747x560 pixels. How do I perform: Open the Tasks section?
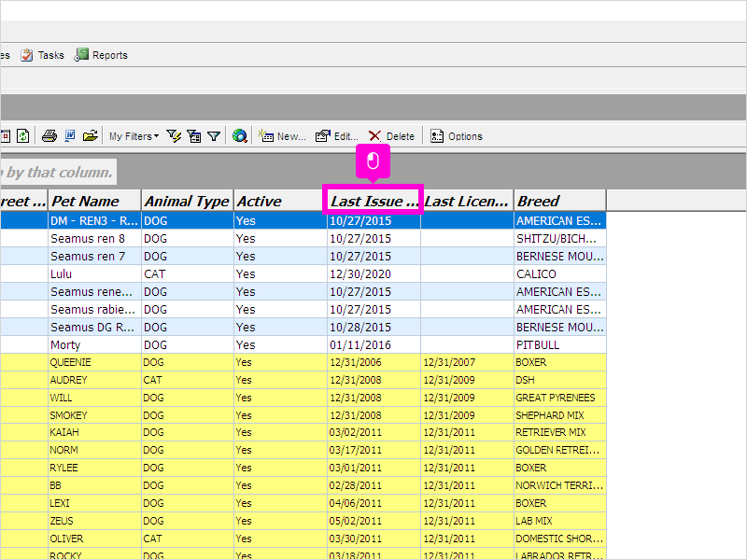[x=42, y=55]
